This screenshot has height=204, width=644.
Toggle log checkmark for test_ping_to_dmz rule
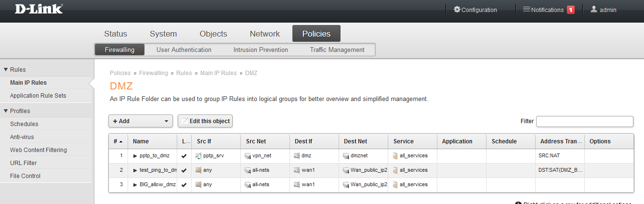[x=184, y=170]
